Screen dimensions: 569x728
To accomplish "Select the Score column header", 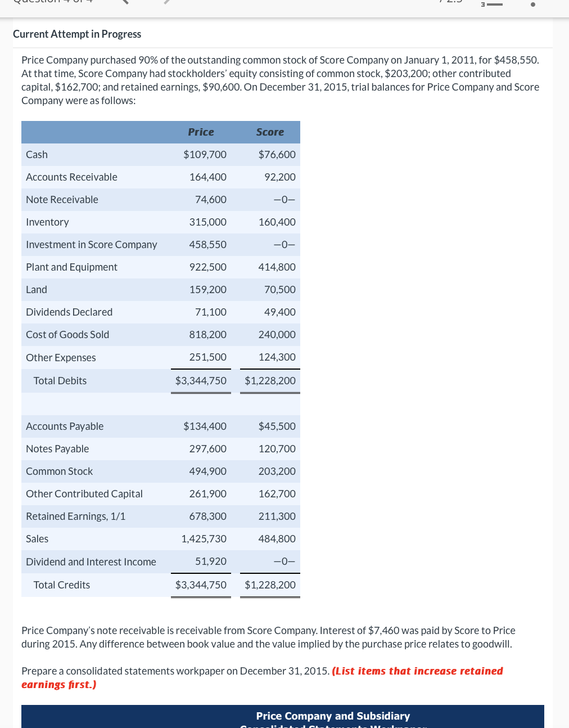I will tap(270, 132).
